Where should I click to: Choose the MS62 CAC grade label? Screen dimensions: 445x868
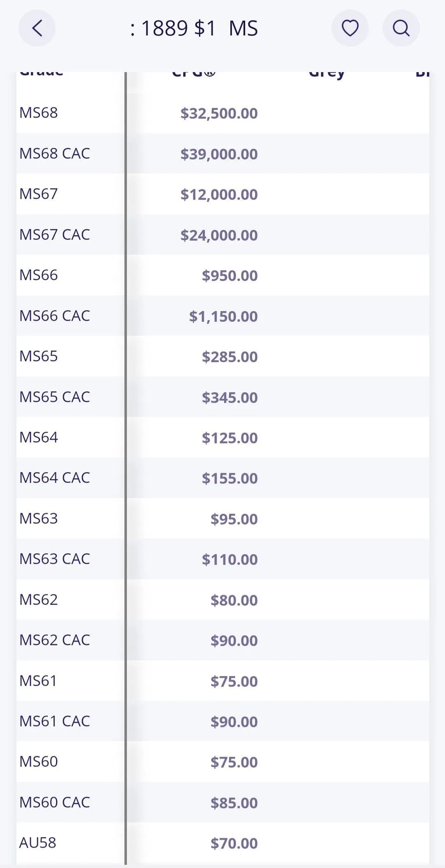55,640
